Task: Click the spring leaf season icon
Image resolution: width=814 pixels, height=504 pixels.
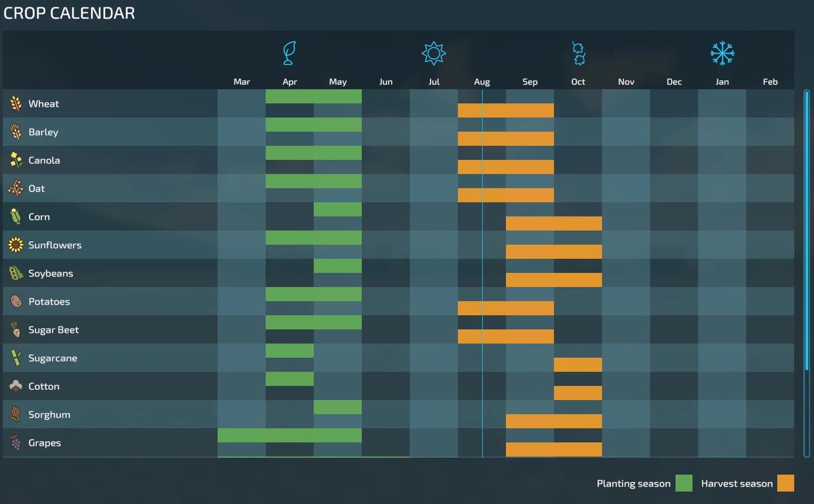Action: (x=289, y=53)
